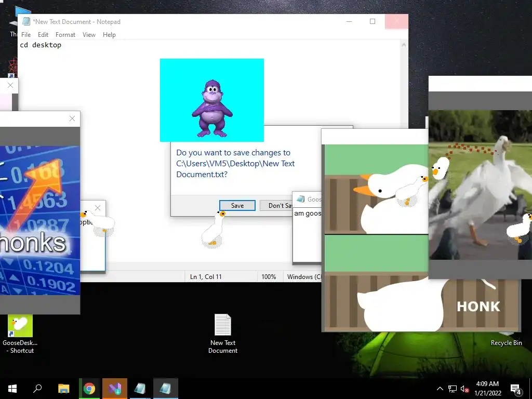Click the goose walking below the Save button
The width and height of the screenshot is (532, 399).
tap(214, 229)
